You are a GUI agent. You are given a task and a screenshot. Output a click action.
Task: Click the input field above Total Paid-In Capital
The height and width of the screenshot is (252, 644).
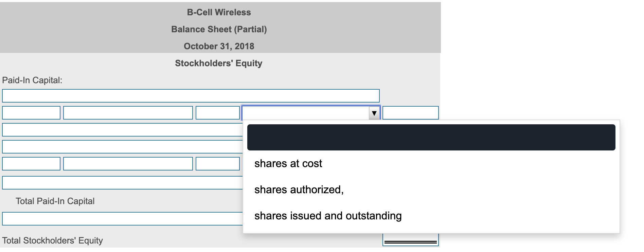coord(121,182)
